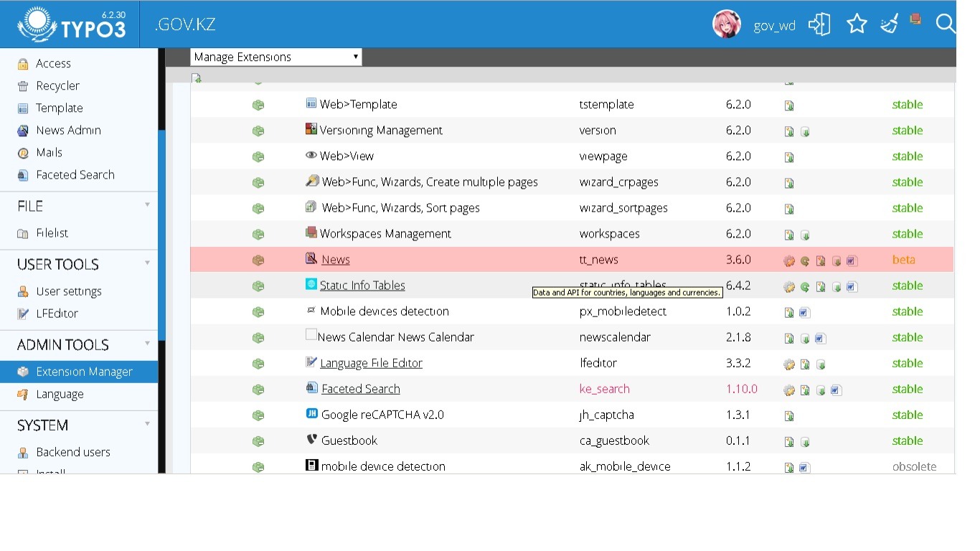This screenshot has width=980, height=551.
Task: Click the 'obsolete' state label
Action: (915, 466)
